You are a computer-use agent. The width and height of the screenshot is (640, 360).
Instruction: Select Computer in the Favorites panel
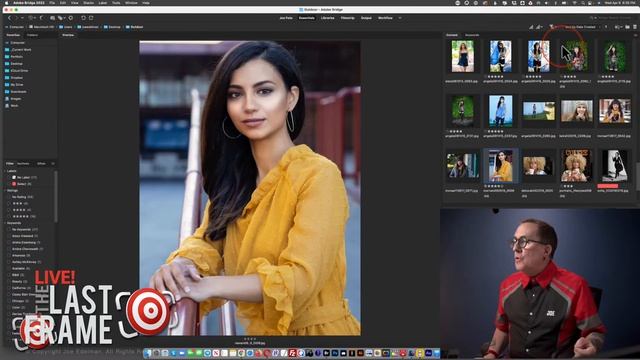tap(17, 42)
